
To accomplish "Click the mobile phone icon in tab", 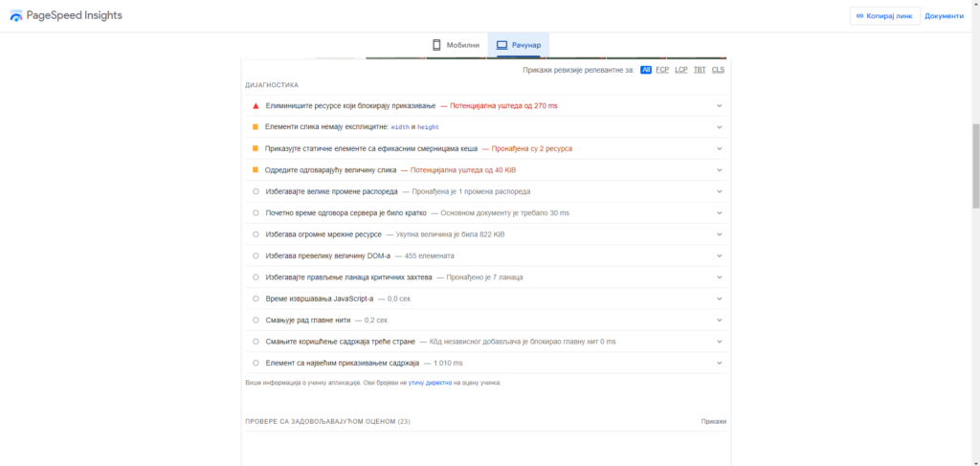I will [x=436, y=45].
